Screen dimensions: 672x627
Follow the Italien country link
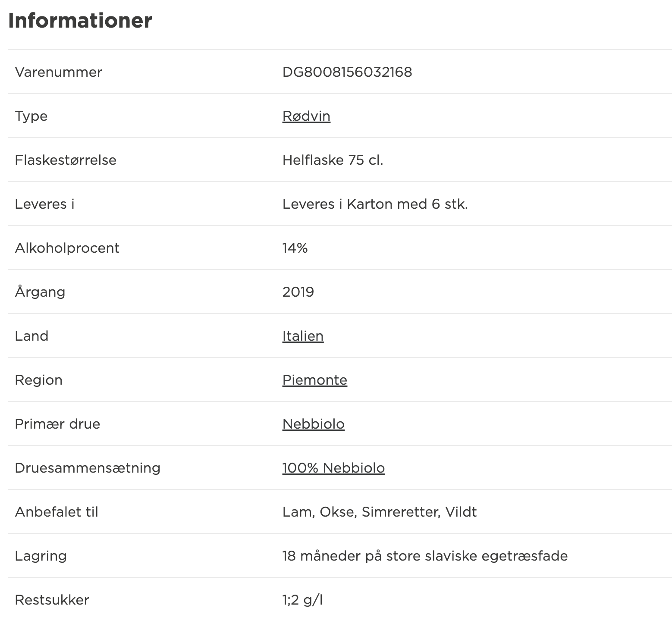(x=303, y=336)
